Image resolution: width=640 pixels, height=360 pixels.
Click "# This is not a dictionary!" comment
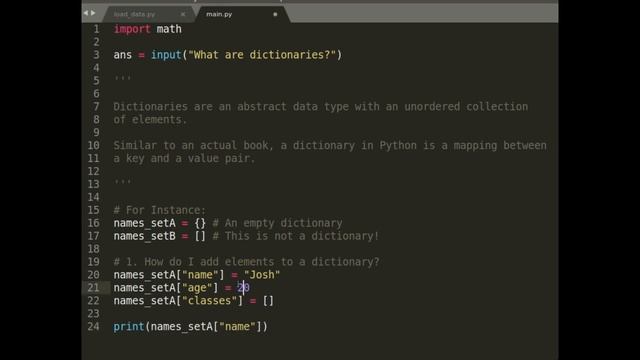pos(296,236)
